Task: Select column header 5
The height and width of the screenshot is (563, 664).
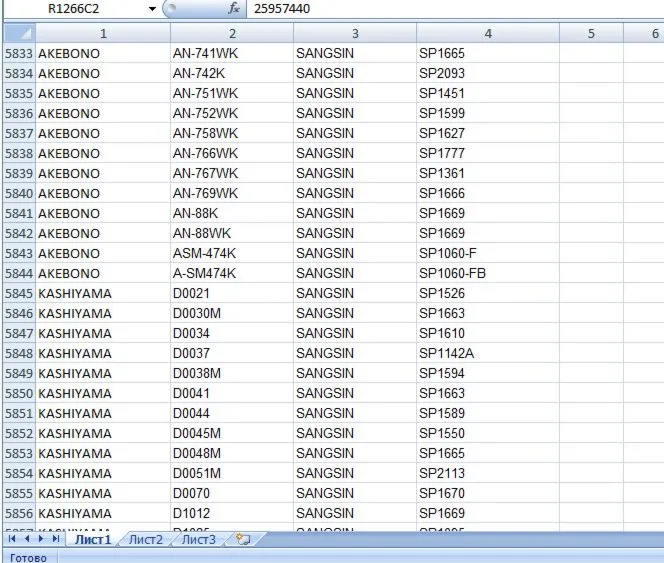Action: click(591, 33)
